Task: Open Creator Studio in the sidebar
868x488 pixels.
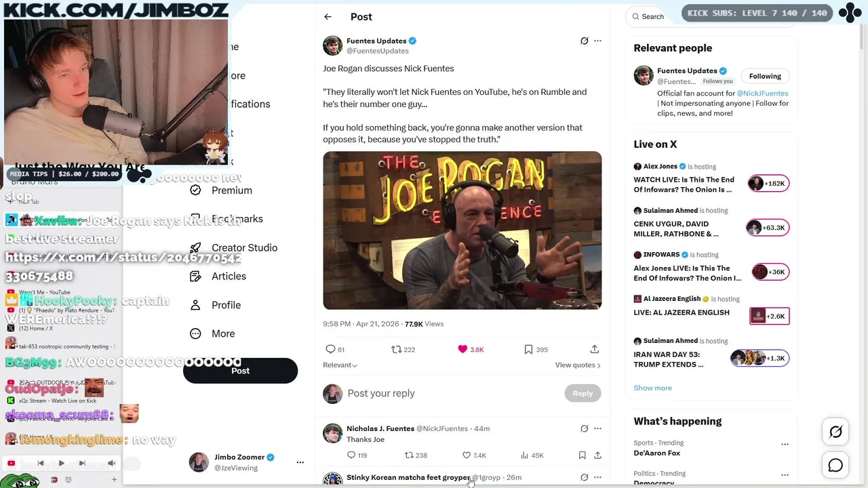Action: [x=244, y=247]
